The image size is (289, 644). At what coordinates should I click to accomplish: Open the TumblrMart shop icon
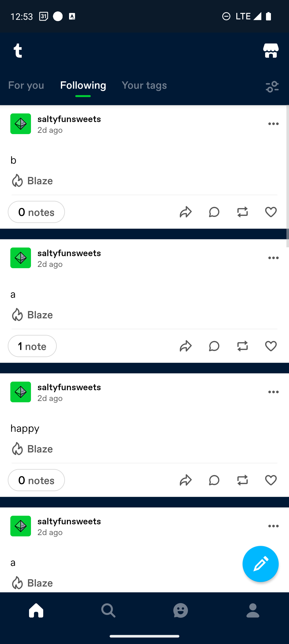[271, 51]
